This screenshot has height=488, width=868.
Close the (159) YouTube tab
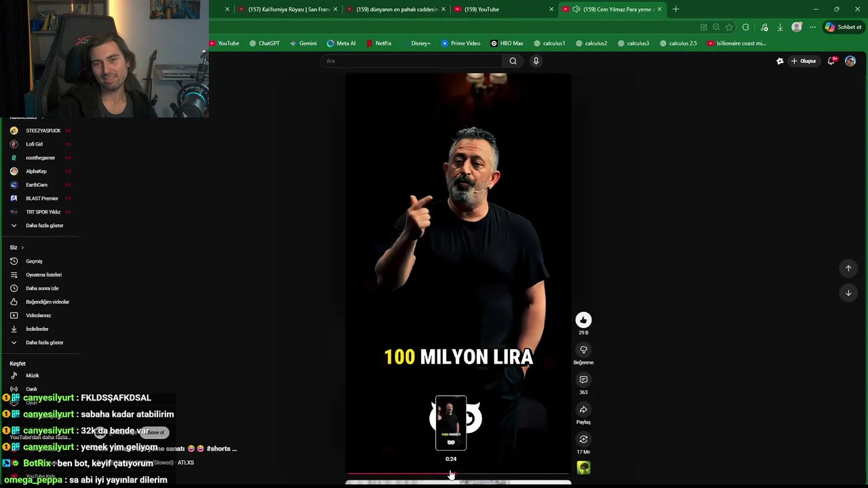(551, 9)
